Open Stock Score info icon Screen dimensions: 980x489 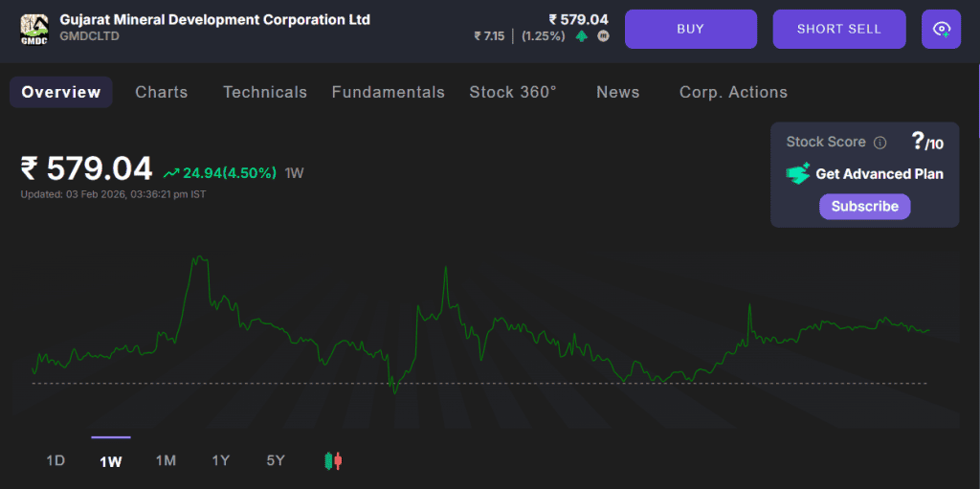(880, 143)
